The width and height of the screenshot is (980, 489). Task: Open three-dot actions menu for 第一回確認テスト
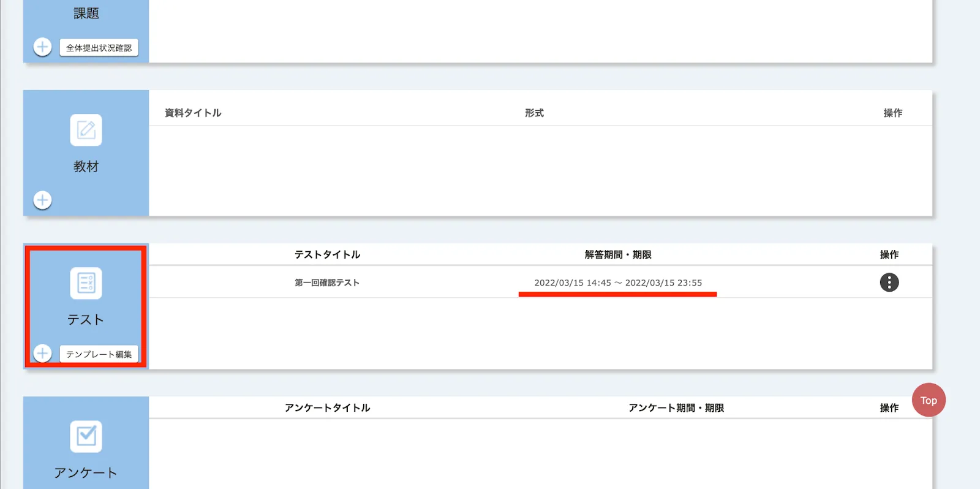(x=889, y=282)
